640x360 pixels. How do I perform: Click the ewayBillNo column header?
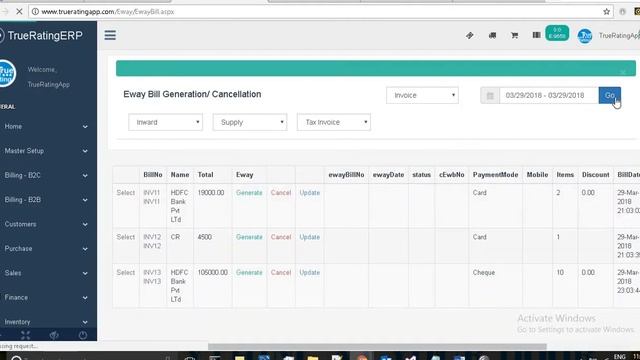346,175
